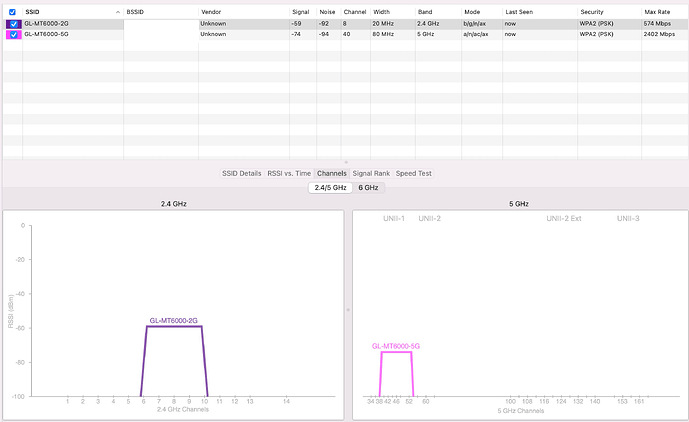Click the a/n/ac/ax mode cell
This screenshot has width=689, height=422.
(x=475, y=34)
